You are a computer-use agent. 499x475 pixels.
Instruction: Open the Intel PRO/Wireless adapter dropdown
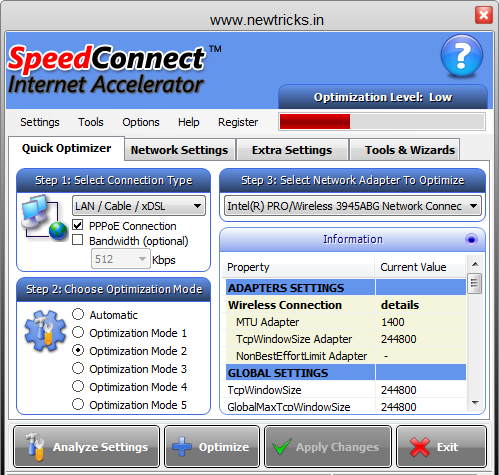pyautogui.click(x=353, y=206)
